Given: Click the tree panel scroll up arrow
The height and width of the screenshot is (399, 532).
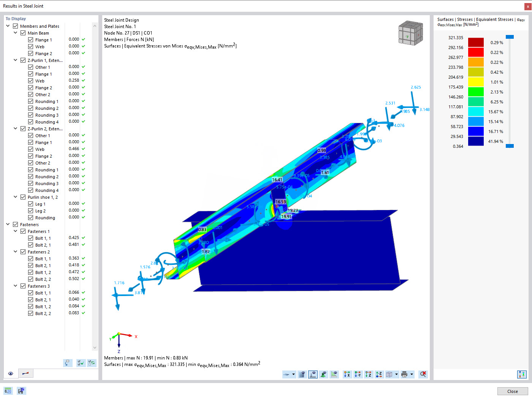Looking at the screenshot, I should point(95,26).
